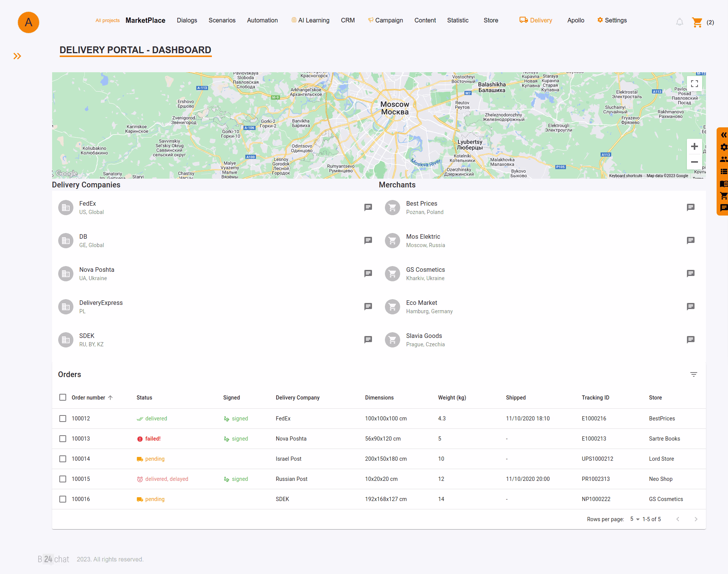Click the gear icon in right side panel
Screen dimensions: 728x574
pos(724,147)
